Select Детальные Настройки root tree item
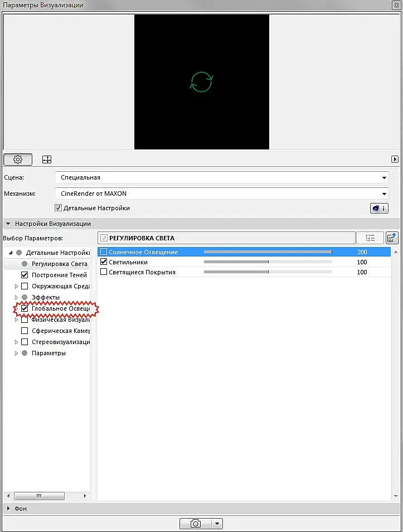403x532 pixels. click(x=57, y=253)
